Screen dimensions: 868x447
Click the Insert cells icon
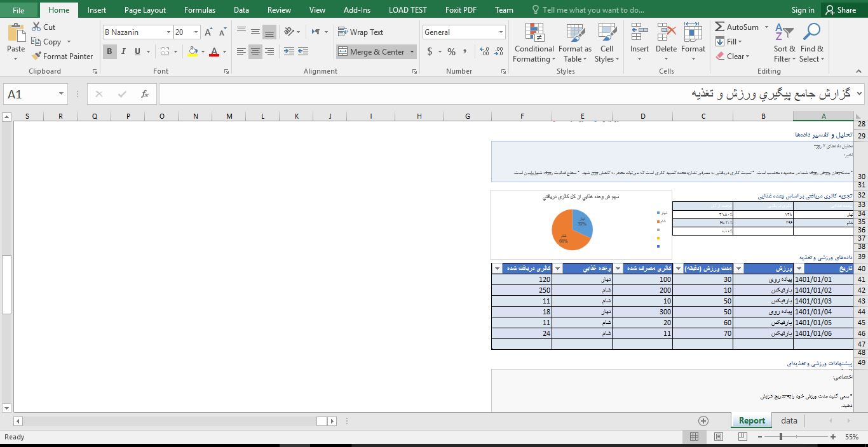639,33
